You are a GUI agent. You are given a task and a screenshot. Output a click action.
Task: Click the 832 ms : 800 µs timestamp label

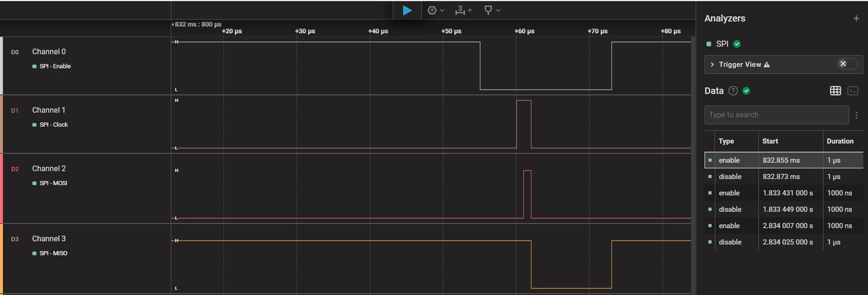click(197, 24)
